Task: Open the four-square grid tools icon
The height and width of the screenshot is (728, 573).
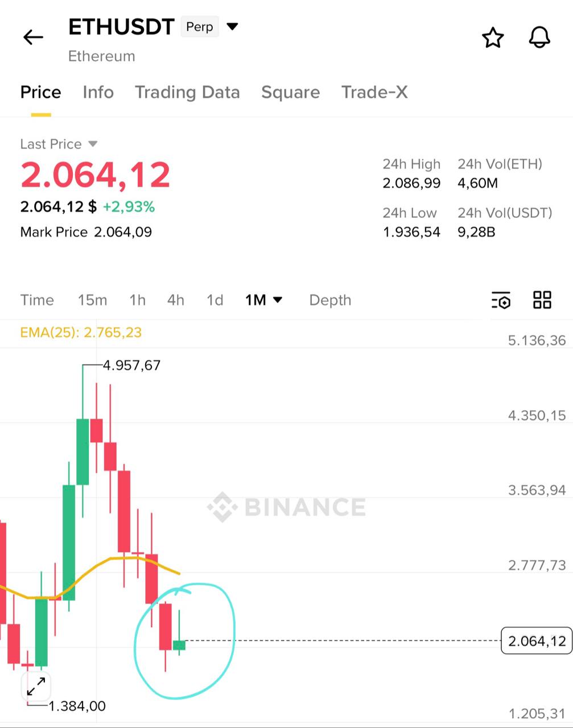Action: click(542, 300)
